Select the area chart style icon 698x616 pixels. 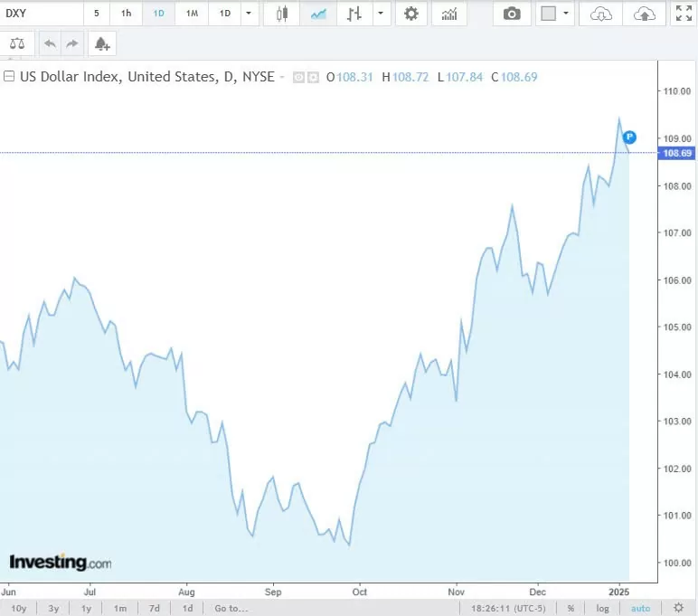click(x=318, y=14)
